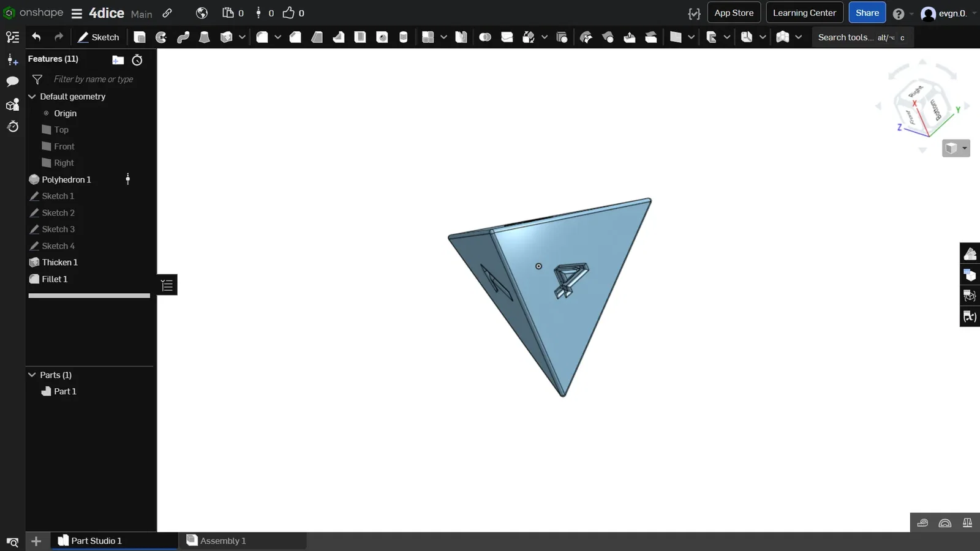Switch to the Assembly 1 tab

[x=223, y=541]
